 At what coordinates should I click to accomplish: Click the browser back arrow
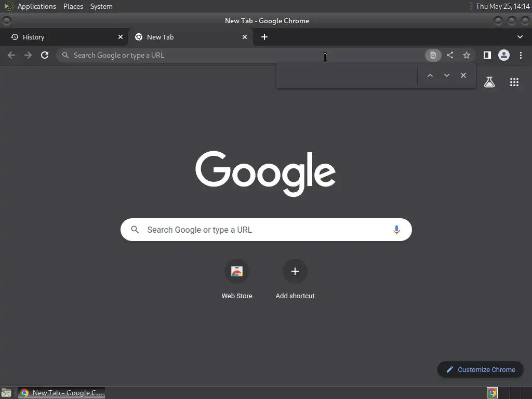tap(11, 55)
